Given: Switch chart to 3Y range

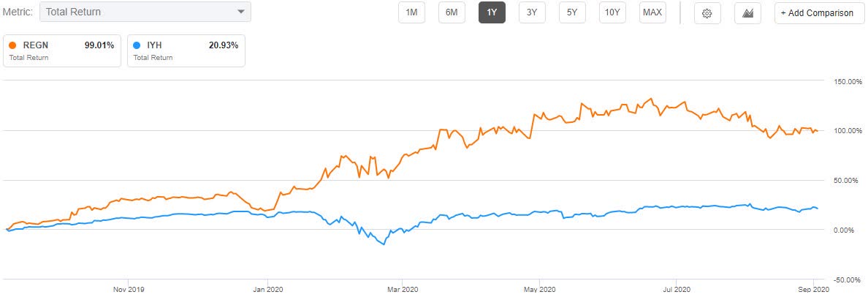Looking at the screenshot, I should click(x=532, y=12).
